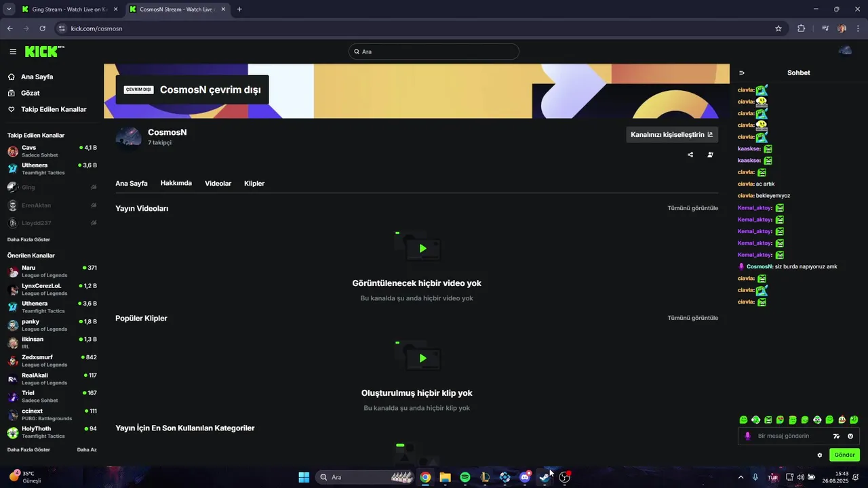Click the CosmosN channel avatar
The image size is (868, 488).
129,138
